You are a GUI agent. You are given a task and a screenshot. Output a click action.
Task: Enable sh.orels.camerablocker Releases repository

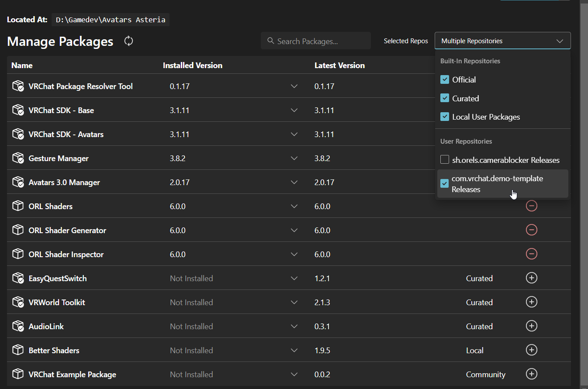coord(445,159)
